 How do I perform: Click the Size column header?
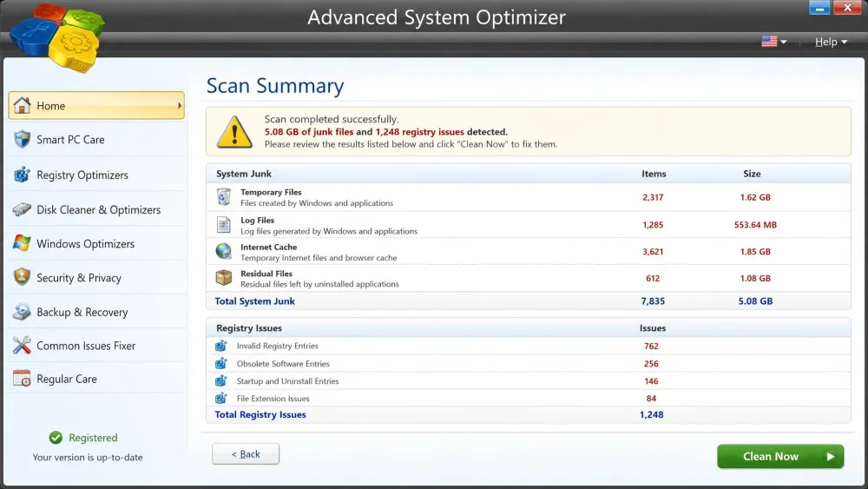point(752,174)
